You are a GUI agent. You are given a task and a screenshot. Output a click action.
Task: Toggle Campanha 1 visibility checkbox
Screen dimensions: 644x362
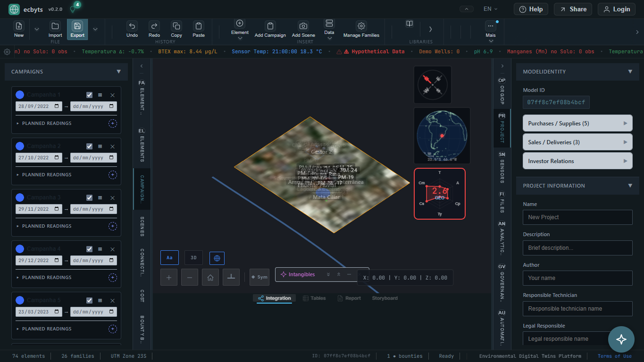coord(89,95)
